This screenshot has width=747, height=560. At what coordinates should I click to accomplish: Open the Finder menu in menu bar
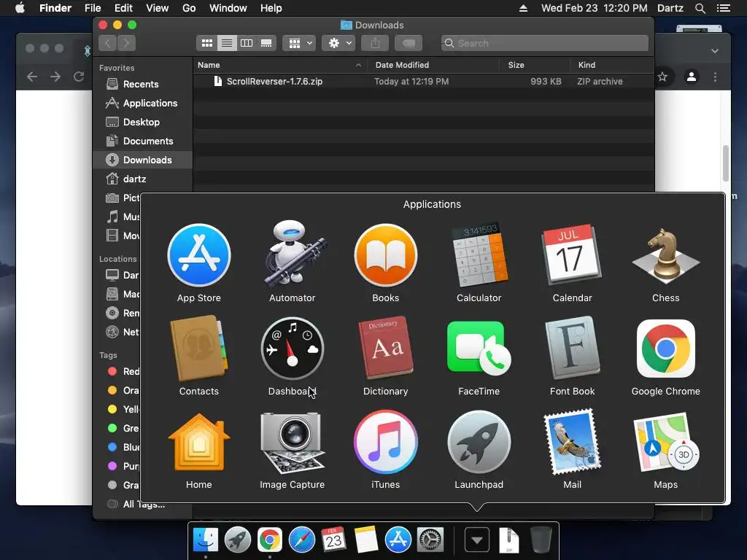click(x=55, y=8)
